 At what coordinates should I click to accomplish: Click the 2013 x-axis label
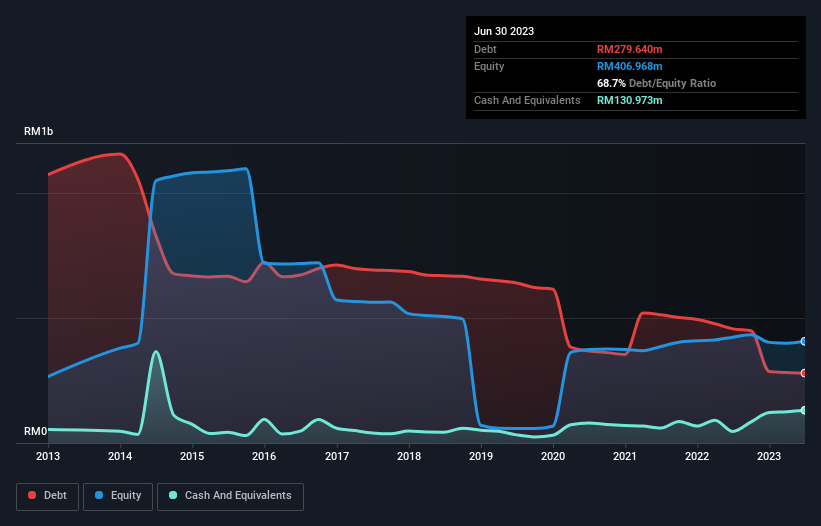48,456
